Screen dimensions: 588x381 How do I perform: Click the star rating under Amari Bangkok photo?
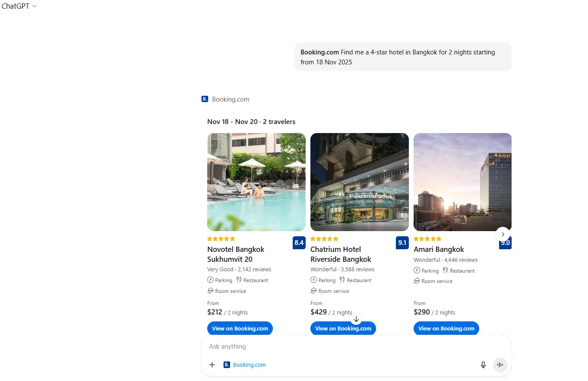[427, 238]
